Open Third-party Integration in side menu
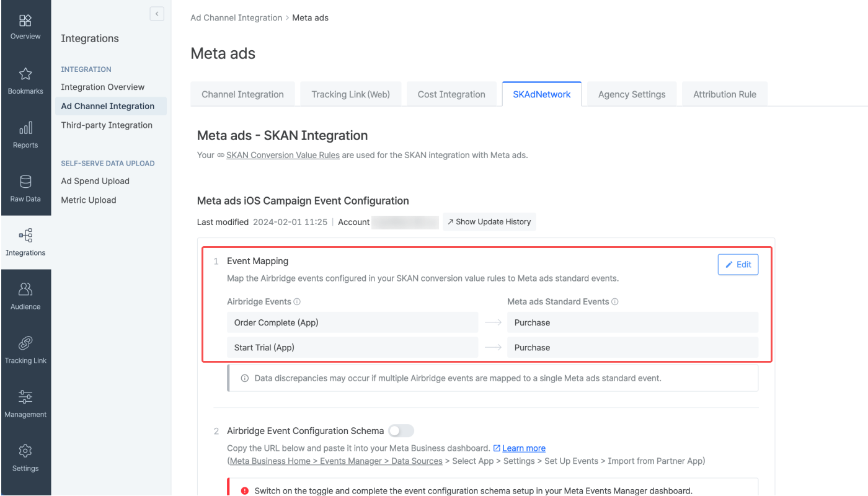Image resolution: width=868 pixels, height=496 pixels. click(x=107, y=125)
